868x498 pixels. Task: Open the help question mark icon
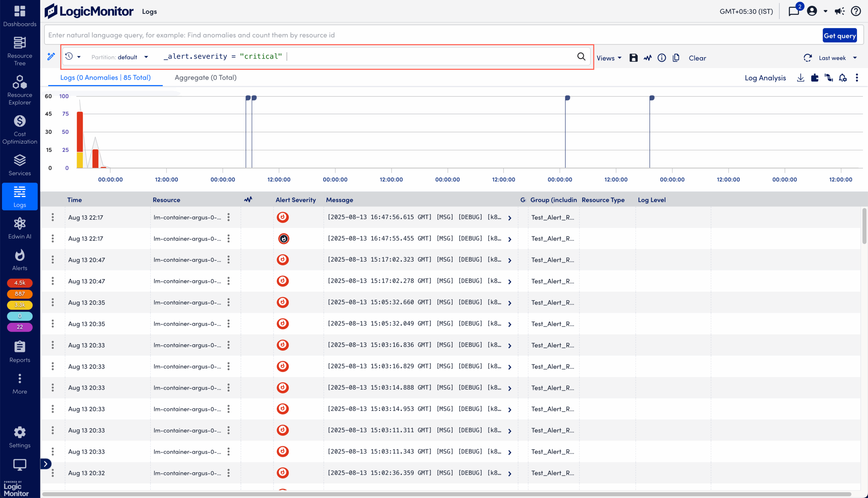point(856,11)
